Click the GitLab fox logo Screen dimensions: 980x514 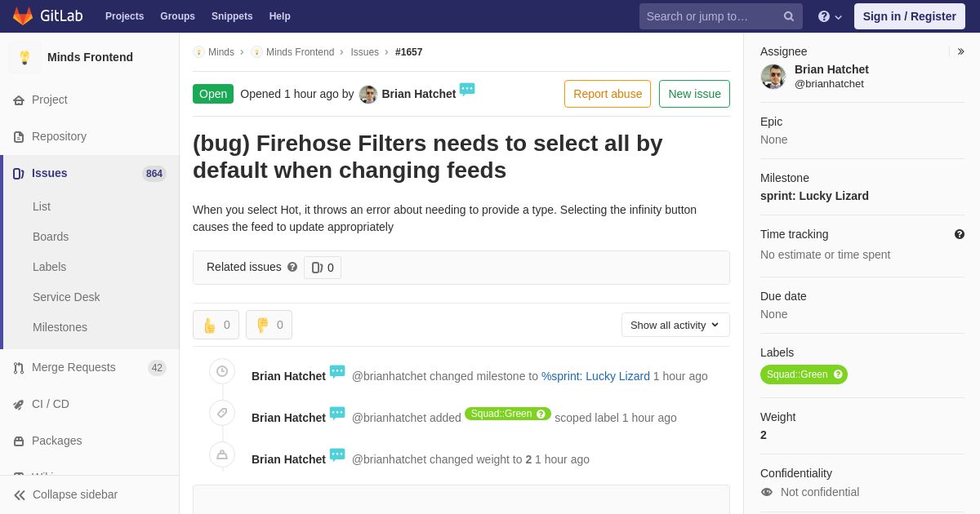point(23,16)
